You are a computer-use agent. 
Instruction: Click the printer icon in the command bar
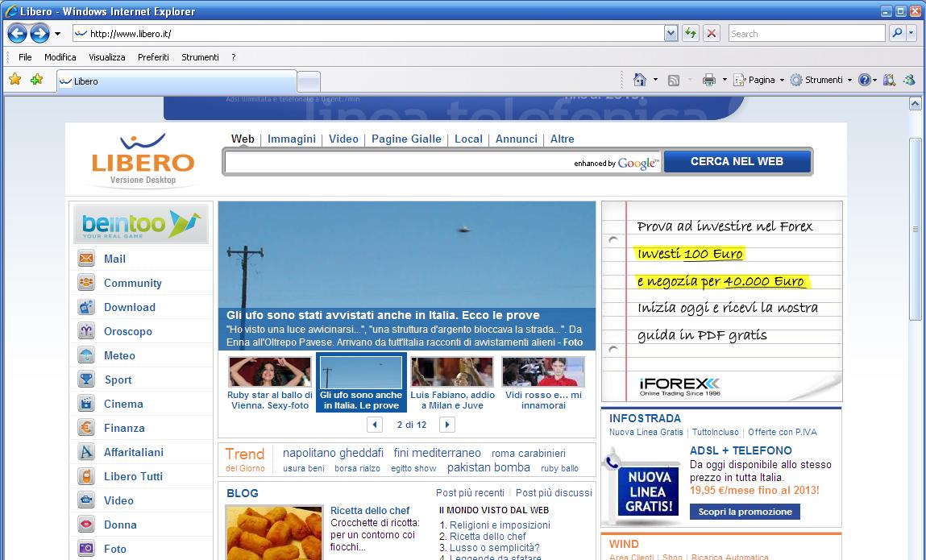(708, 81)
